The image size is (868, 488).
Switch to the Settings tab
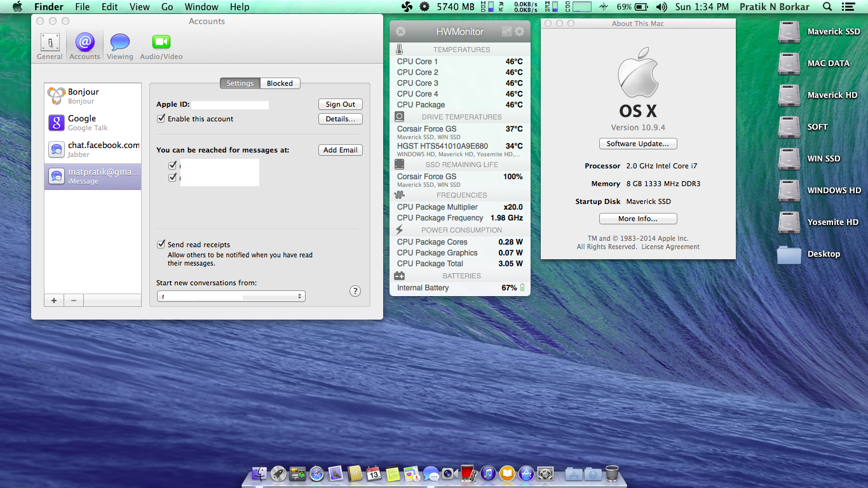click(240, 83)
